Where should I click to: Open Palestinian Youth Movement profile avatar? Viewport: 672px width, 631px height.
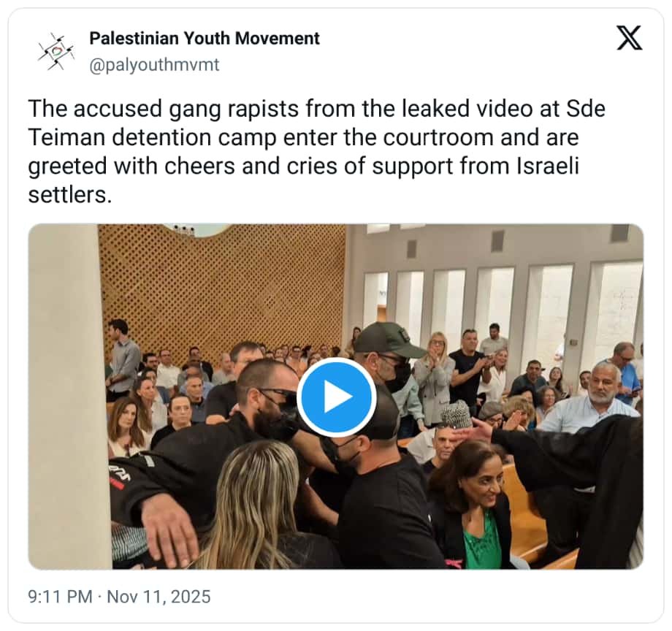56,51
